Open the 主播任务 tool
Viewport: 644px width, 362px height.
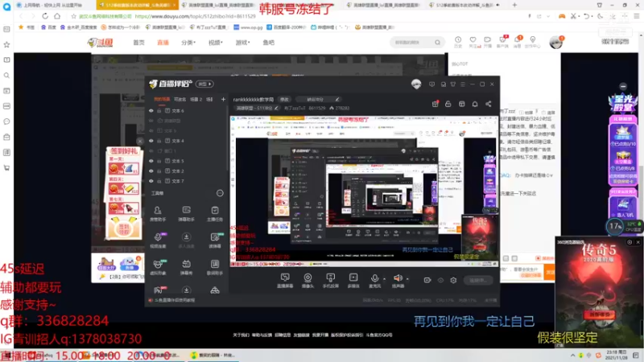215,214
